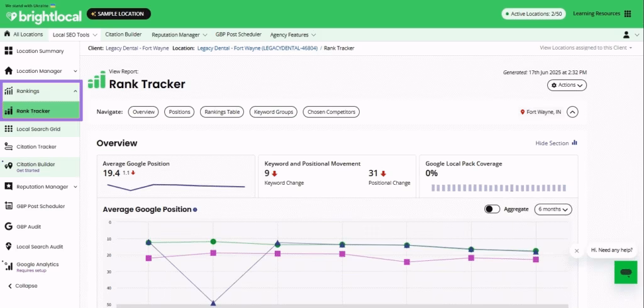Toggle the Aggregate switch

[492, 209]
